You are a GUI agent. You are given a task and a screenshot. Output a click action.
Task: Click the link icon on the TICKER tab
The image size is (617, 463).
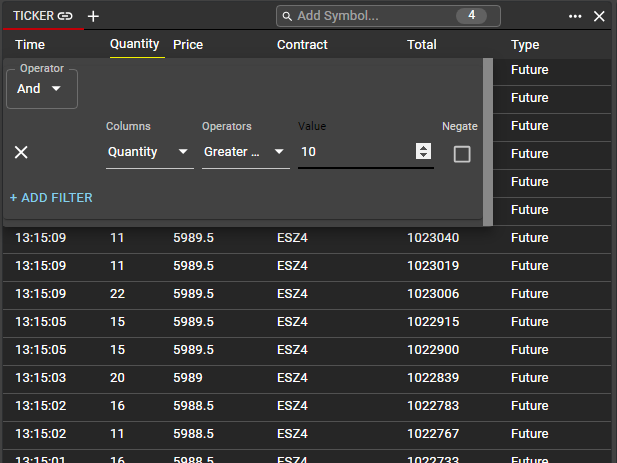point(65,16)
